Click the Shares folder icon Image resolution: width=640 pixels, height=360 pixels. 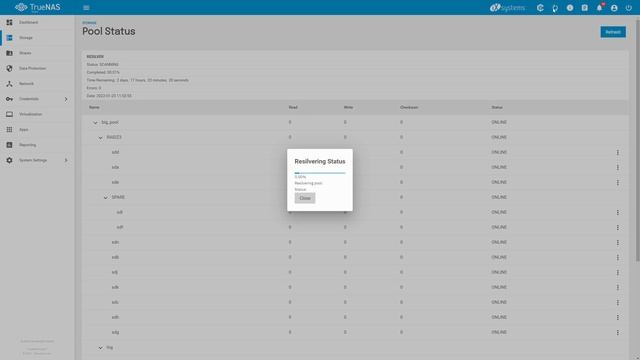click(9, 53)
